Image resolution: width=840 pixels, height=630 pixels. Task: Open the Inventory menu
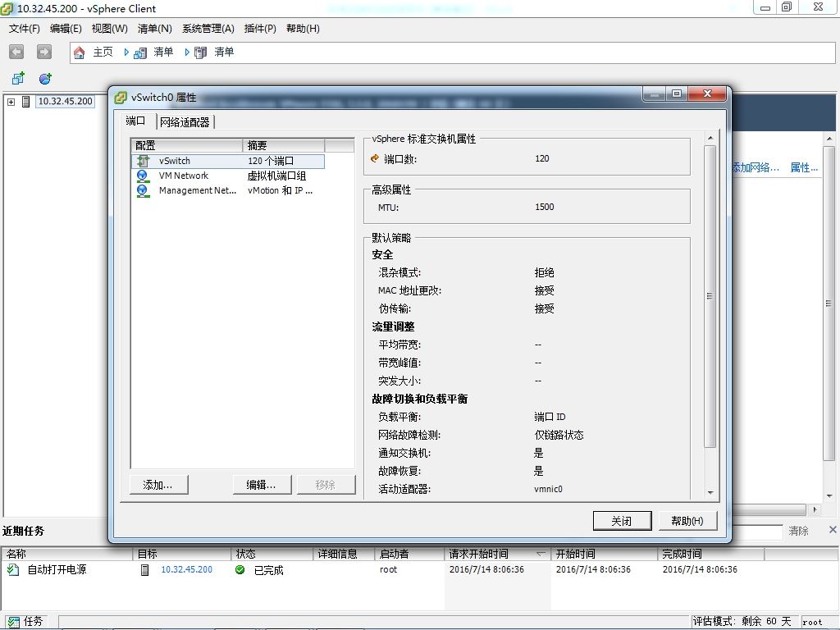pyautogui.click(x=155, y=29)
